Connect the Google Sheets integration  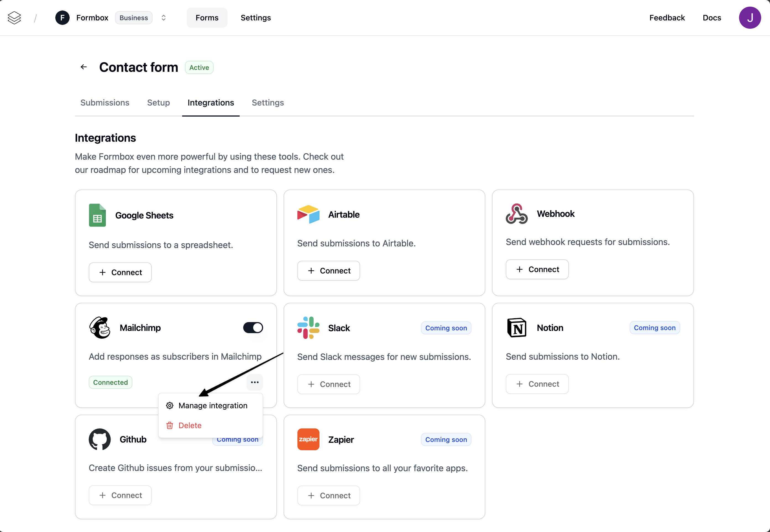[120, 272]
